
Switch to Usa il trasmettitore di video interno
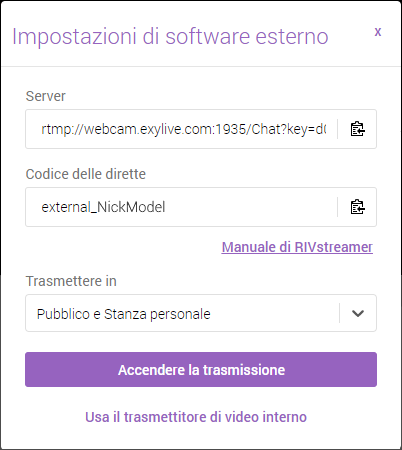196,417
